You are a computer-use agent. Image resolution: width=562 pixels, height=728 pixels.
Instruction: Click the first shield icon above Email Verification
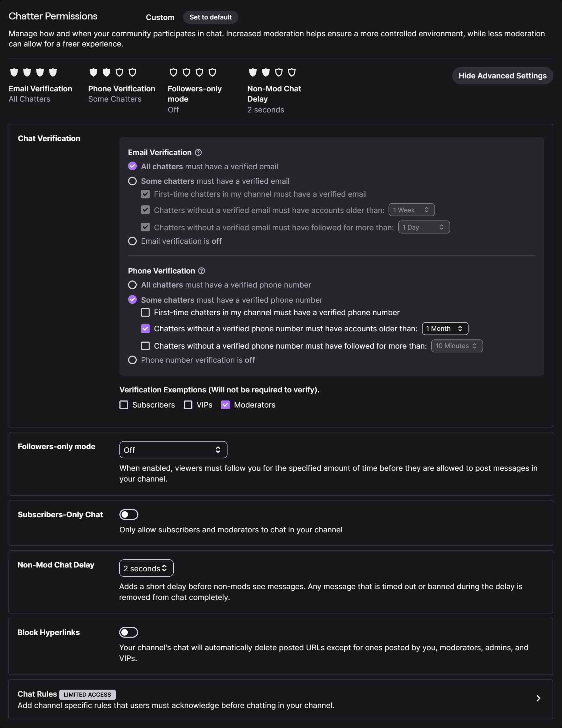(14, 72)
